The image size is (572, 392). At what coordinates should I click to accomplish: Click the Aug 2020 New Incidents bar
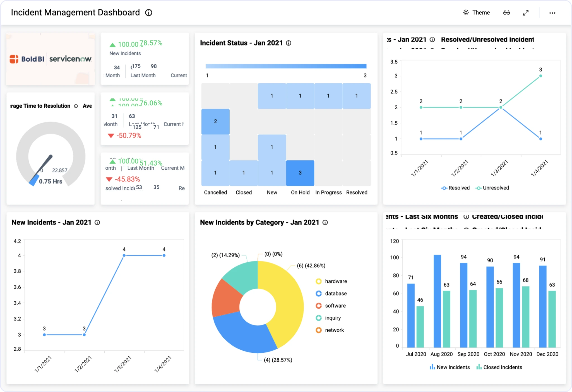[x=437, y=301]
